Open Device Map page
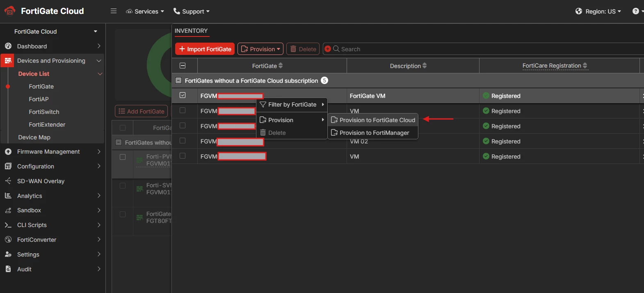The height and width of the screenshot is (293, 644). click(34, 137)
